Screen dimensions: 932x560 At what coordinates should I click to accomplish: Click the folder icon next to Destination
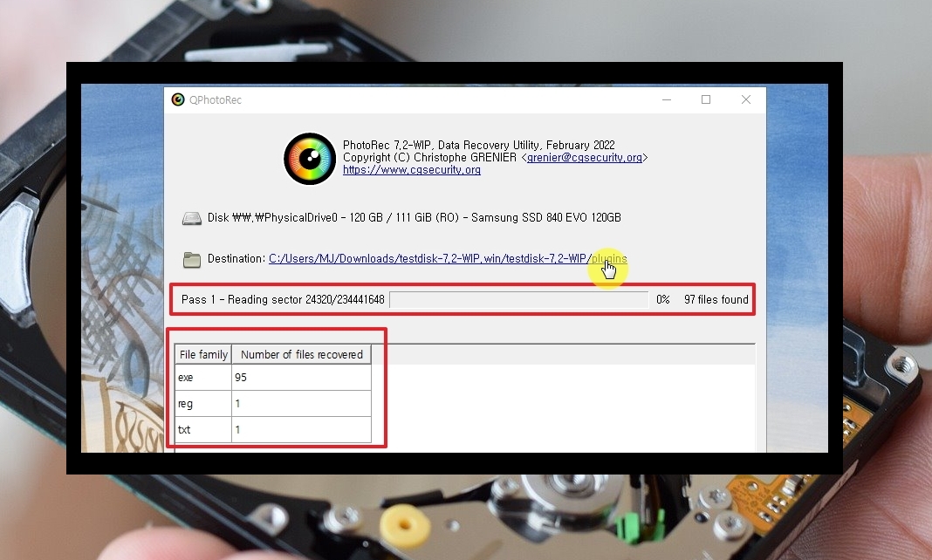[x=191, y=260]
